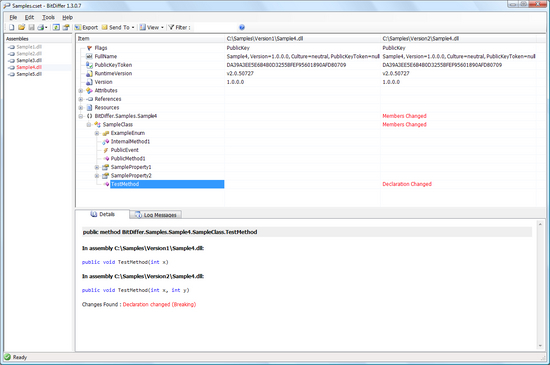The height and width of the screenshot is (365, 550).
Task: Click the Filter funnel icon
Action: (171, 27)
